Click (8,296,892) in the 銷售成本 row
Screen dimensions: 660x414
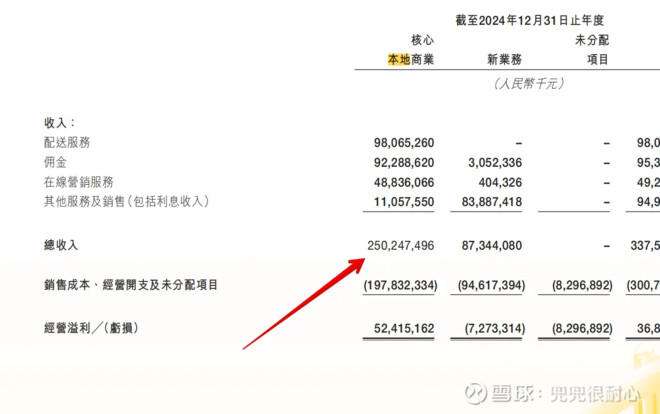(582, 286)
